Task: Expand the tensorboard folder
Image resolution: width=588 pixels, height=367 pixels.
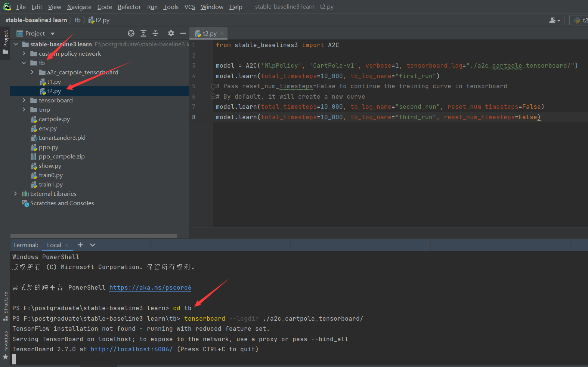Action: [x=24, y=100]
